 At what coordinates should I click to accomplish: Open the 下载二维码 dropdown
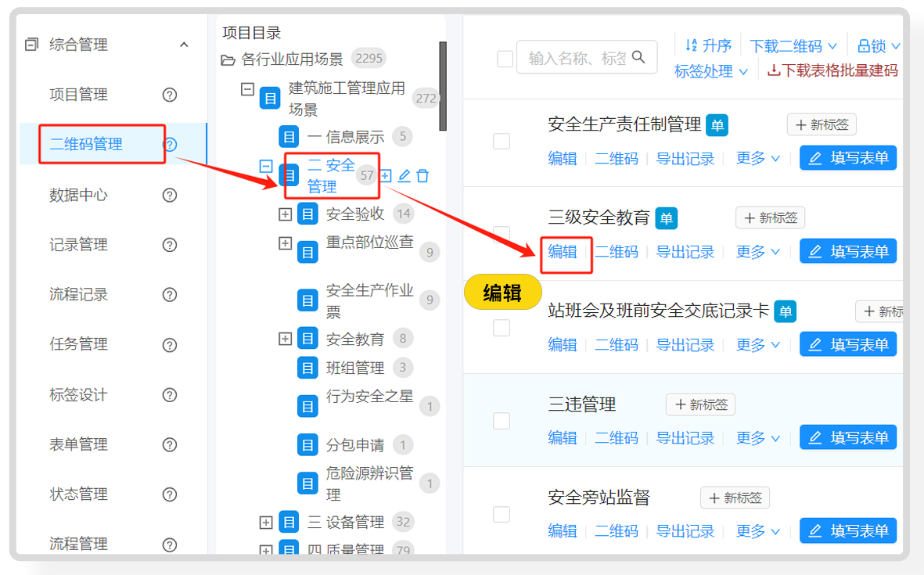793,46
